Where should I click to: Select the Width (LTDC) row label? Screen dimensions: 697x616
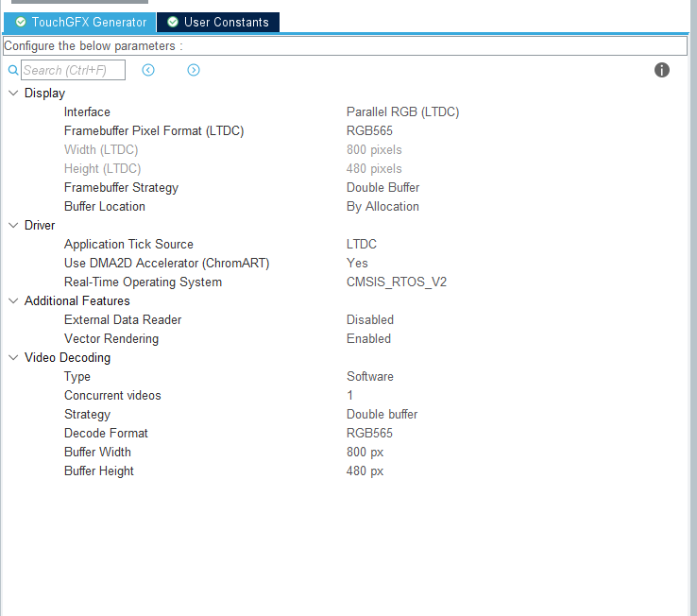coord(101,150)
